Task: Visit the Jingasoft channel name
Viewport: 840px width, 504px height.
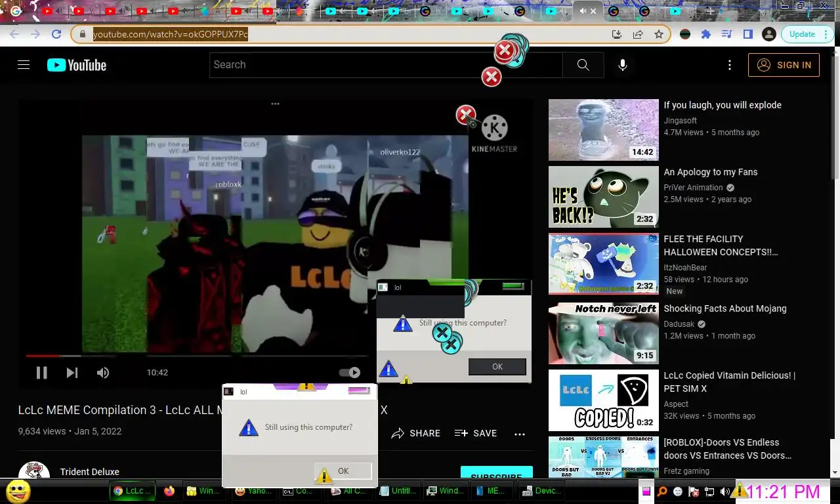Action: pos(680,121)
